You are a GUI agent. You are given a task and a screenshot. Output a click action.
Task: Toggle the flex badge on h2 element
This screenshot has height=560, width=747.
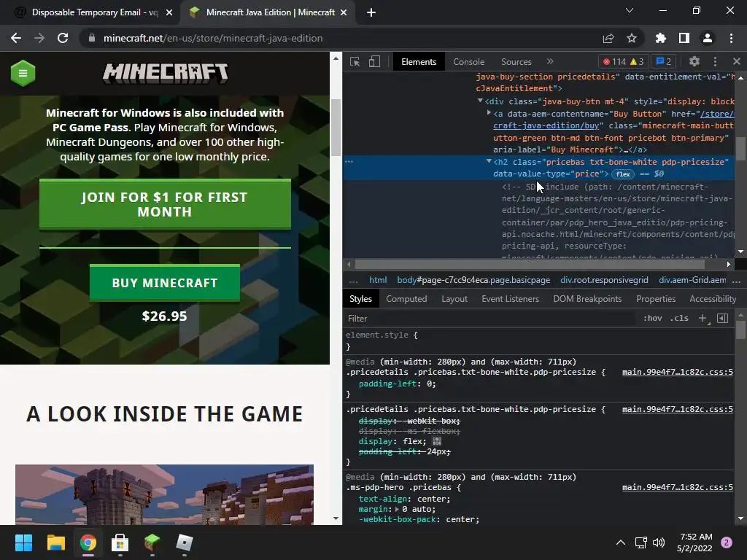click(623, 174)
